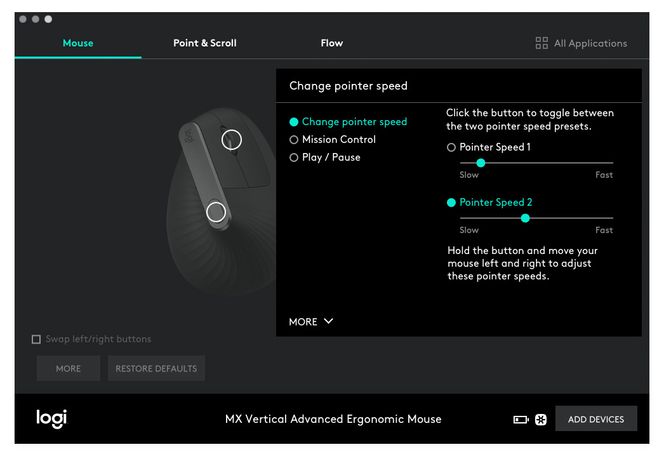Click Slow label under Pointer Speed 1

[x=469, y=175]
